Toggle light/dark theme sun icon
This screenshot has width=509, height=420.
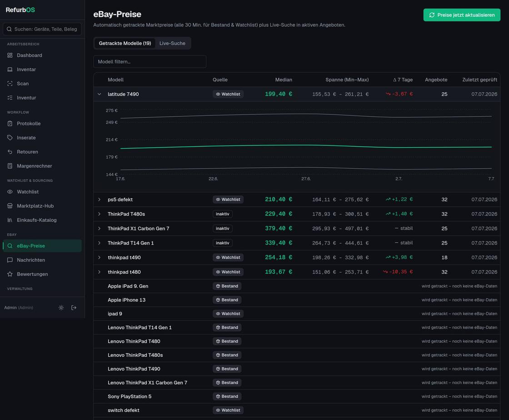click(x=61, y=307)
